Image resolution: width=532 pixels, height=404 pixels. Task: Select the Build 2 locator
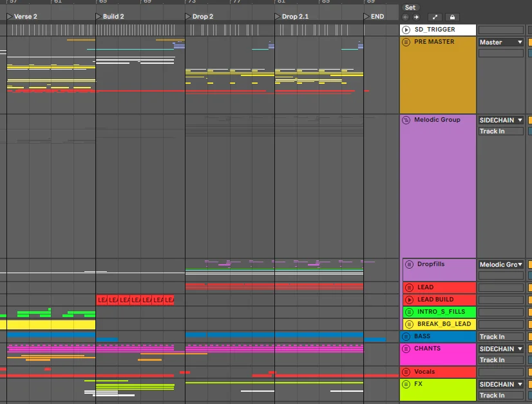110,17
